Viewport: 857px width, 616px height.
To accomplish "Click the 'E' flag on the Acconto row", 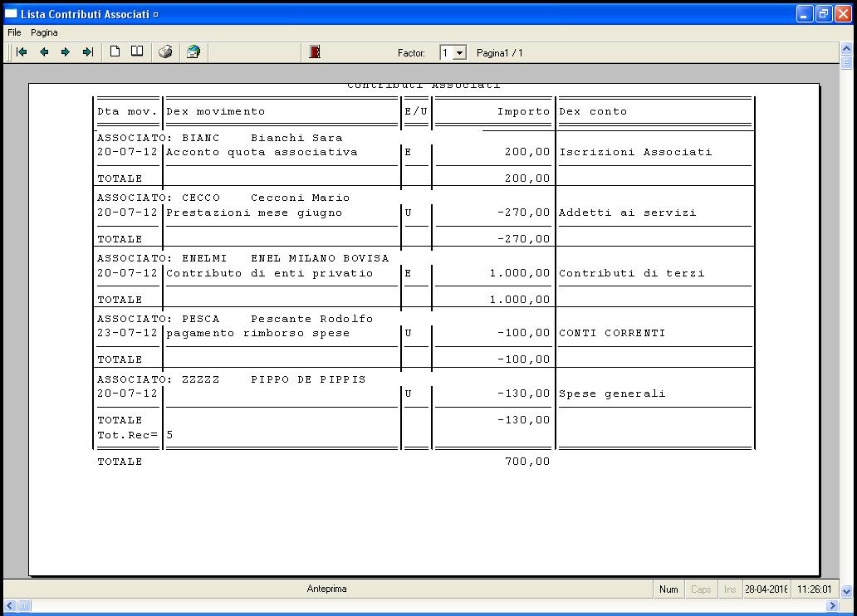I will click(x=408, y=152).
